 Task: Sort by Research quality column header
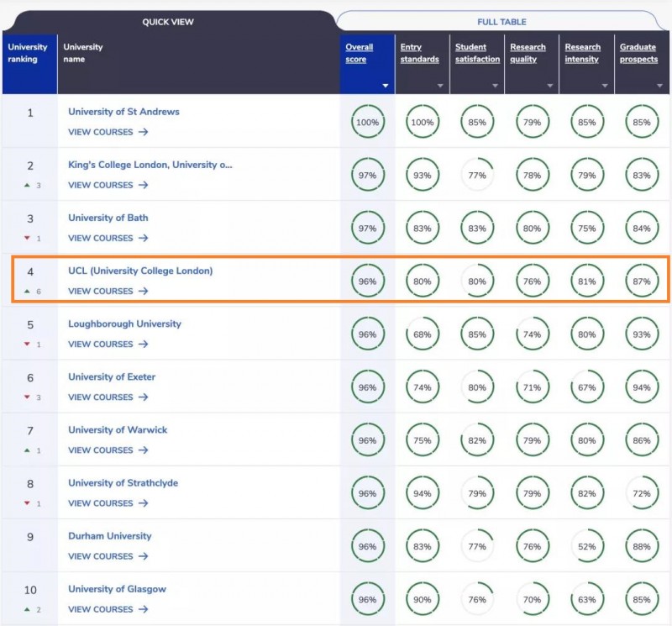pyautogui.click(x=528, y=53)
